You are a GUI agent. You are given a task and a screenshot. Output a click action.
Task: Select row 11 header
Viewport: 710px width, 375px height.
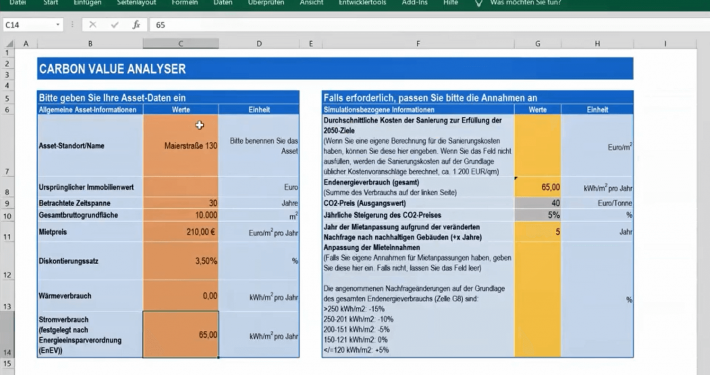coord(7,232)
